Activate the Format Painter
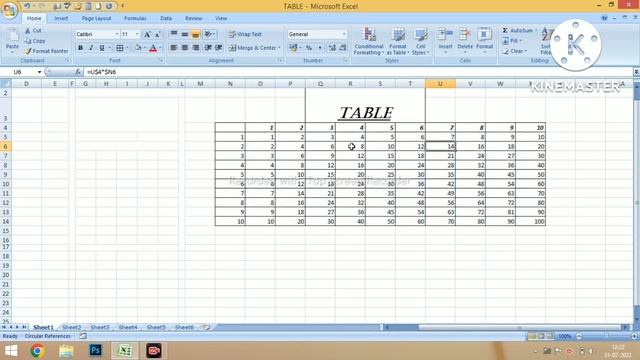The image size is (640, 360). click(x=47, y=51)
